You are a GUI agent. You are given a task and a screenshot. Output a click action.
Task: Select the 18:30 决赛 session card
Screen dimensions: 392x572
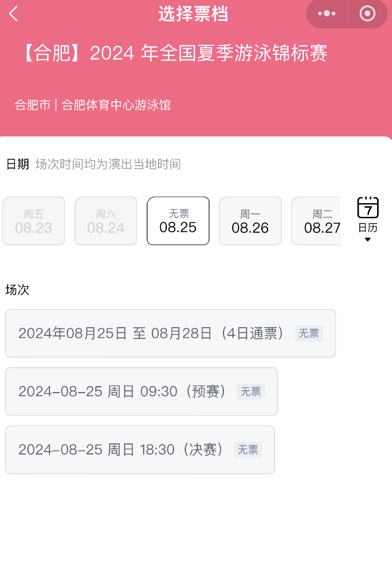tap(139, 449)
